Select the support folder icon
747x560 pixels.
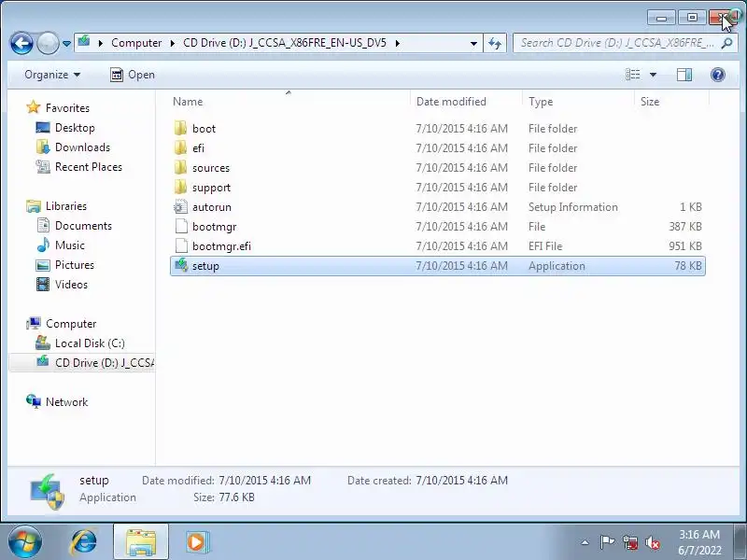[x=180, y=187]
